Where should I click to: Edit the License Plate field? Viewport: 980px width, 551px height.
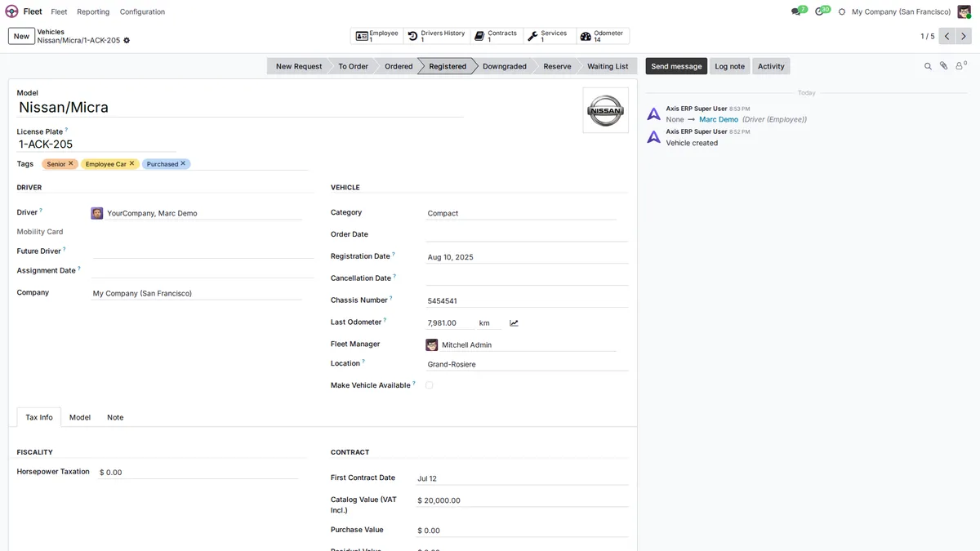(x=96, y=144)
